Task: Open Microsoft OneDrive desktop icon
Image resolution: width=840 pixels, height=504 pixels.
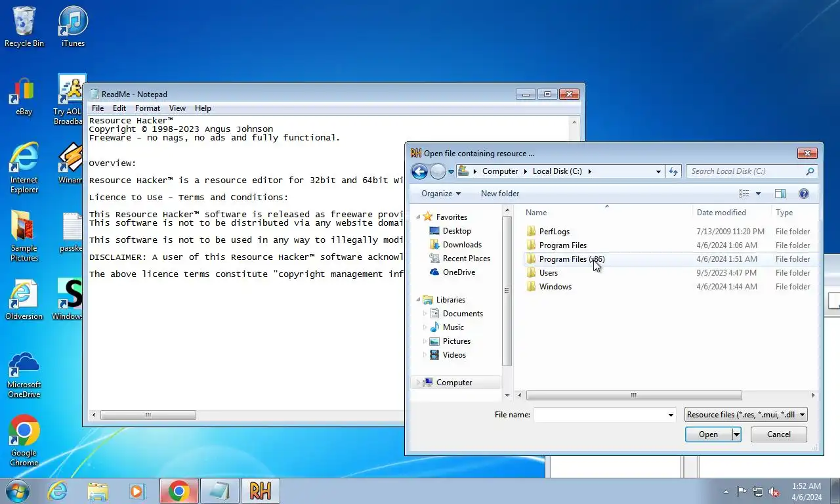Action: [x=24, y=374]
